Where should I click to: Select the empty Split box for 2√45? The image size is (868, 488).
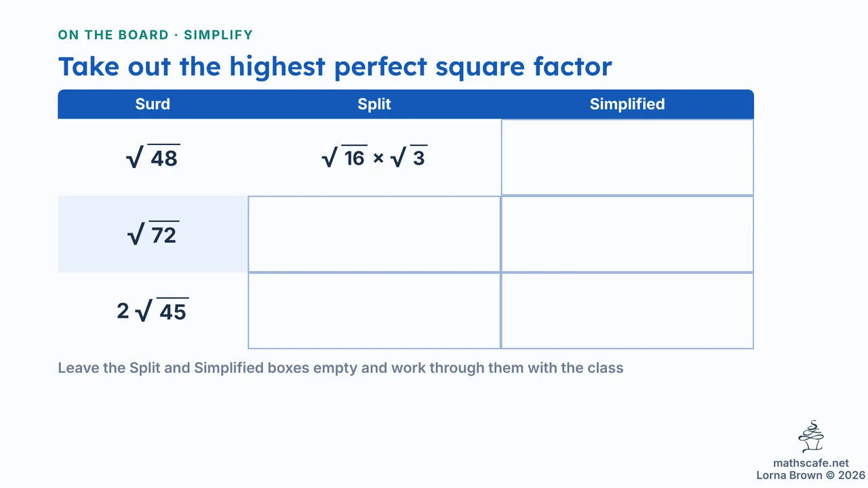point(374,310)
